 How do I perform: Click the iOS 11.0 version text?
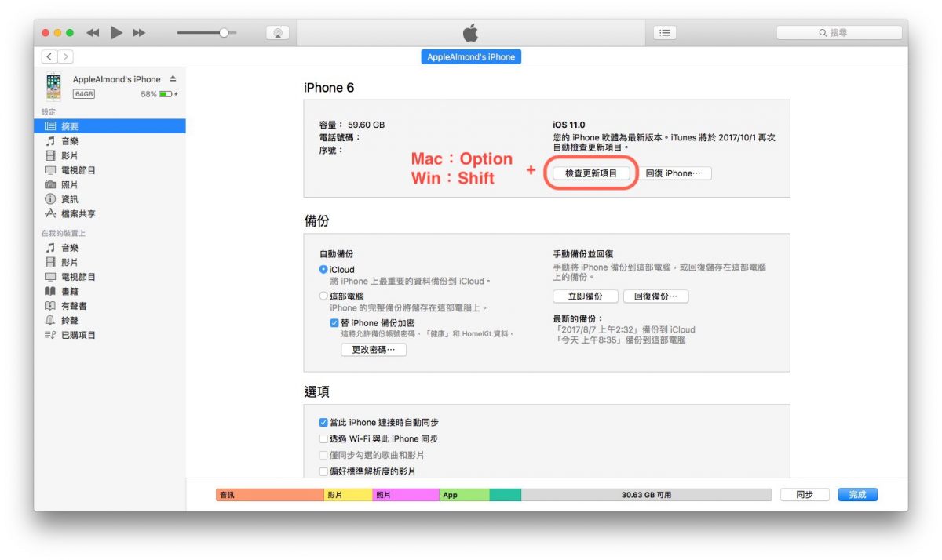click(569, 125)
